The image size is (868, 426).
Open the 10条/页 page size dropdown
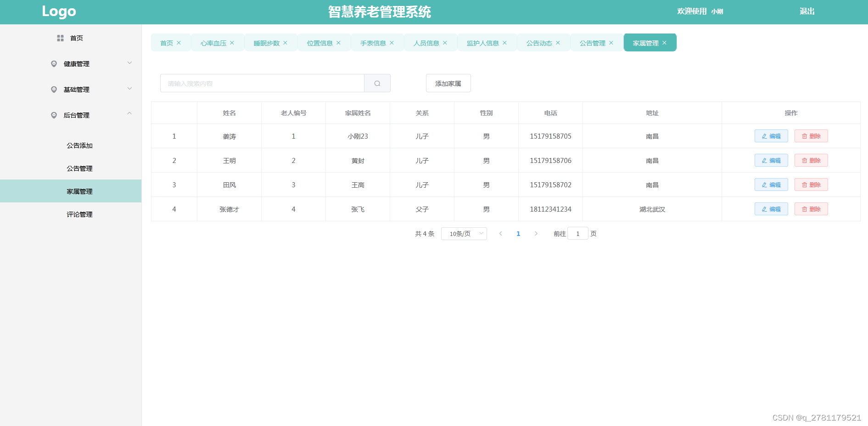tap(464, 234)
